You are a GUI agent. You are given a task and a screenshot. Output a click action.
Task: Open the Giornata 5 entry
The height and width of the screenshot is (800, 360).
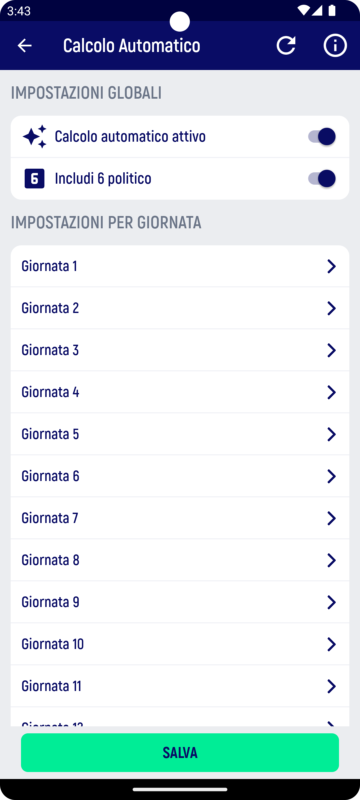[180, 434]
